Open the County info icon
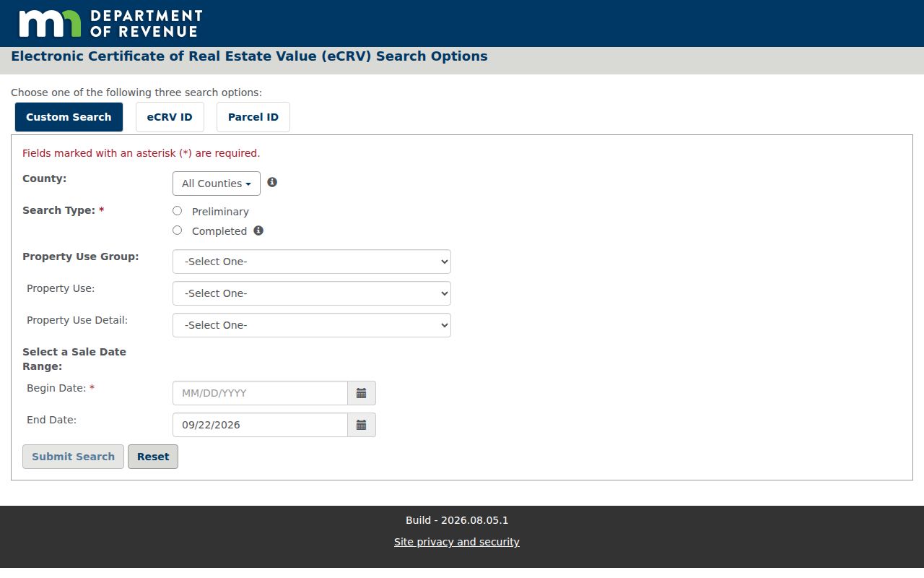The height and width of the screenshot is (578, 924). [272, 182]
